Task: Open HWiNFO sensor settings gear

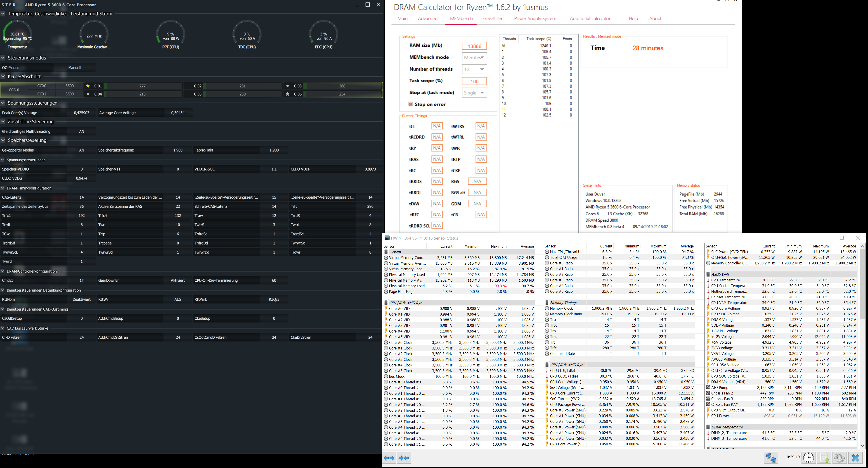Action: point(839,458)
